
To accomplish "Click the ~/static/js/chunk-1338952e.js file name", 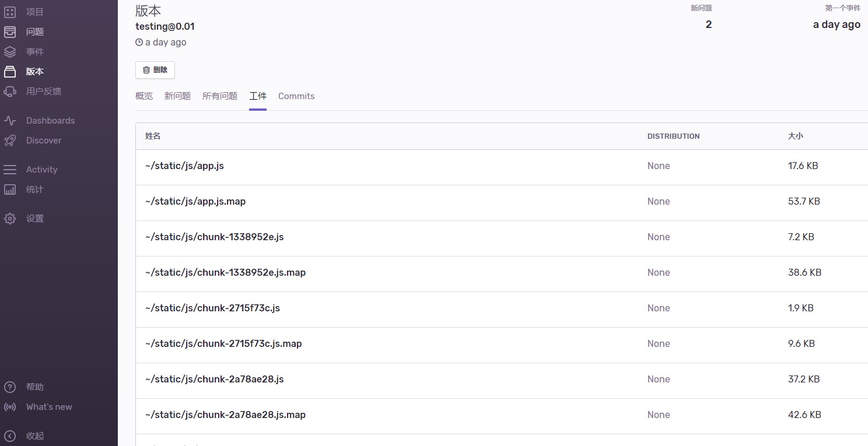I will point(215,237).
